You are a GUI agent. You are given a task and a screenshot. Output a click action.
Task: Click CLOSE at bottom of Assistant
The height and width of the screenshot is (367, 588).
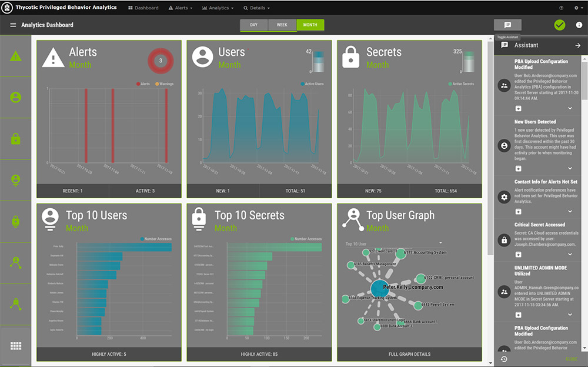(572, 359)
